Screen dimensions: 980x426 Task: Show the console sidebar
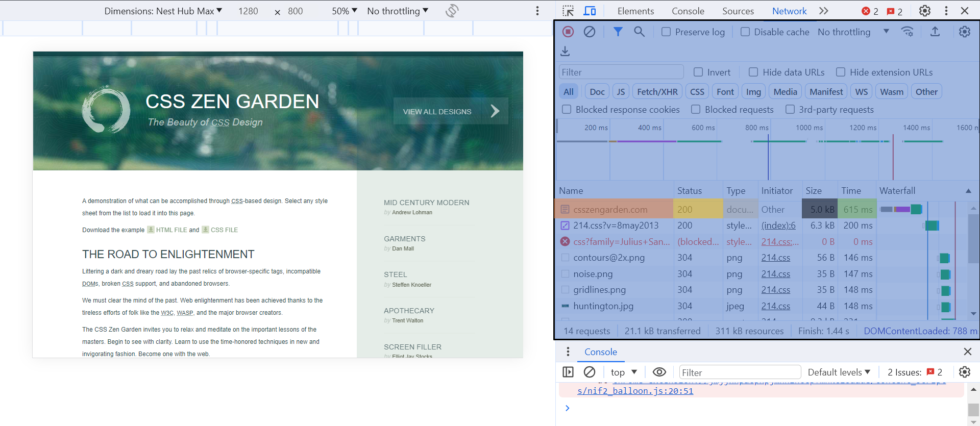point(568,372)
